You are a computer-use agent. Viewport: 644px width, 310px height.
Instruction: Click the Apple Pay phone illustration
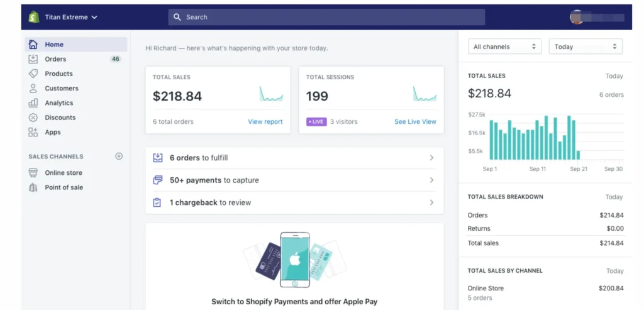click(x=294, y=260)
